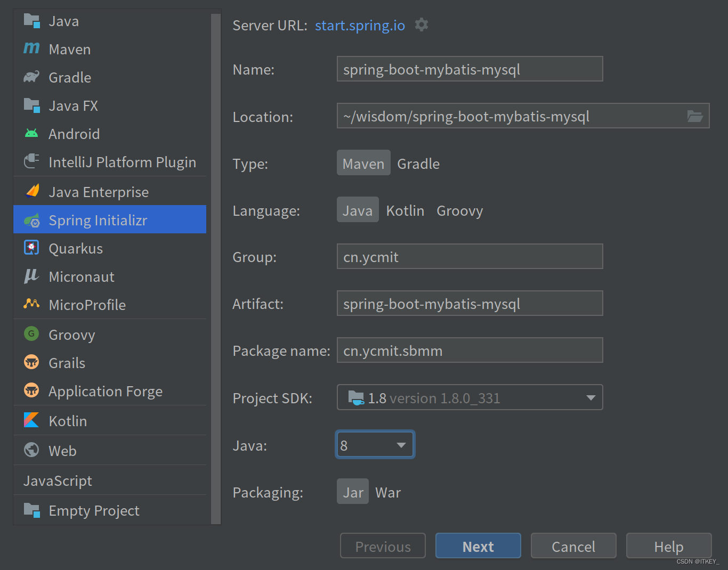Click the Android robot icon
The width and height of the screenshot is (728, 570).
pyautogui.click(x=32, y=133)
